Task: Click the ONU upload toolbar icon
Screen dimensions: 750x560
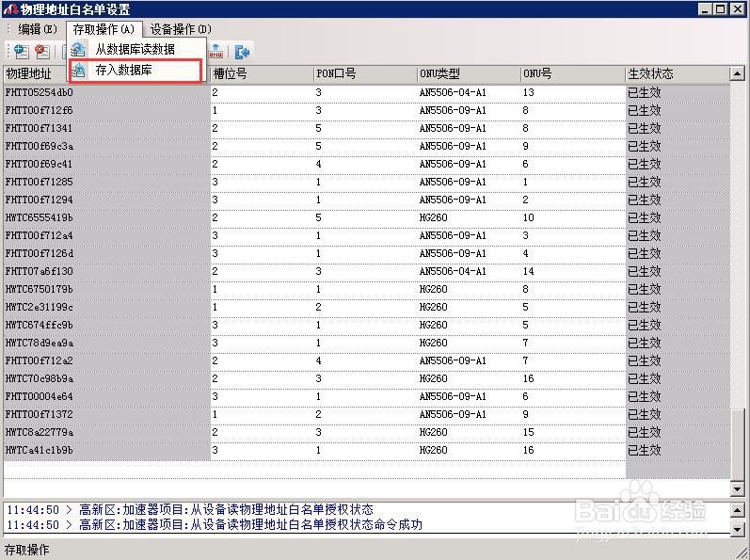Action: click(215, 51)
